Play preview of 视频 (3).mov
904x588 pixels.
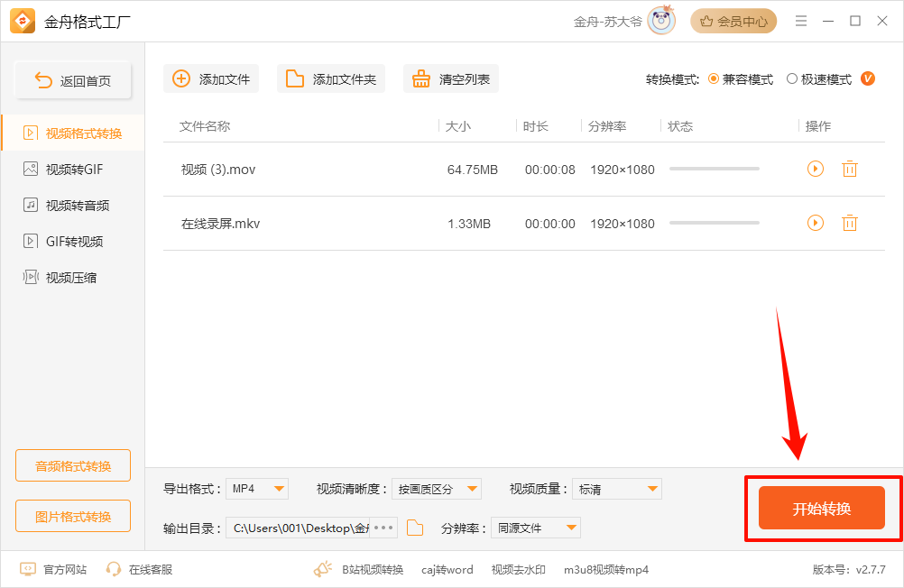pyautogui.click(x=816, y=169)
